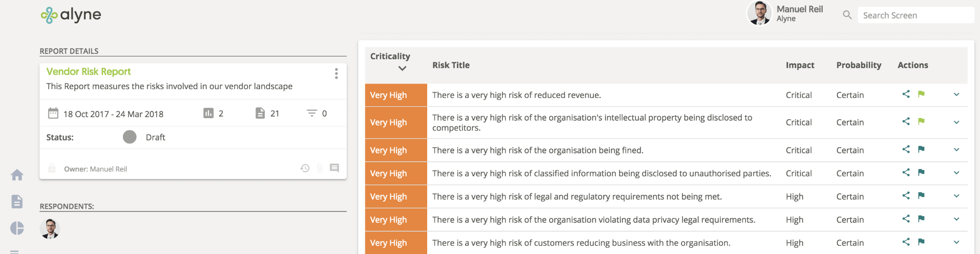Share the classified information disclosure risk

906,172
